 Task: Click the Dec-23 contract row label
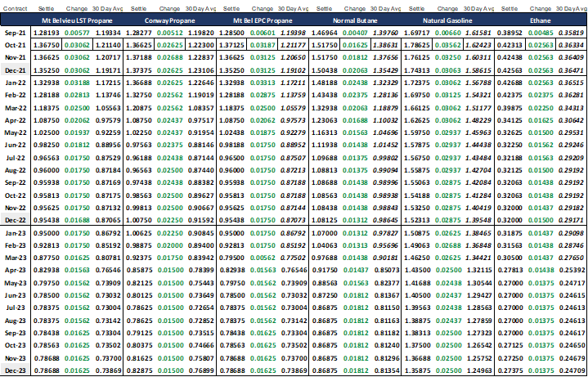tap(16, 370)
